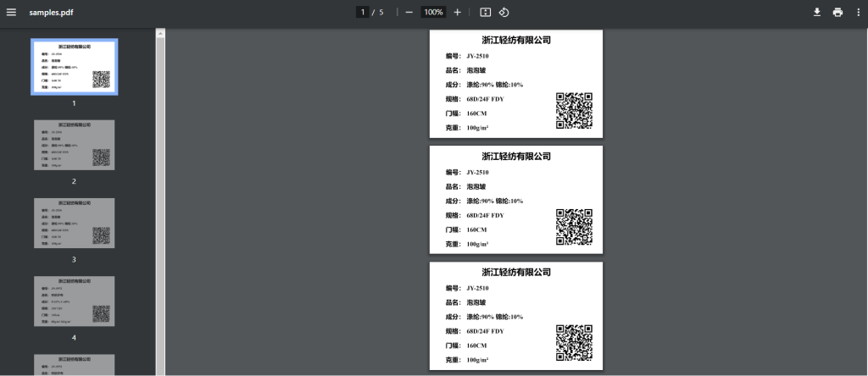Select page 1 thumbnail
Screen dimensions: 868x376
(x=75, y=67)
